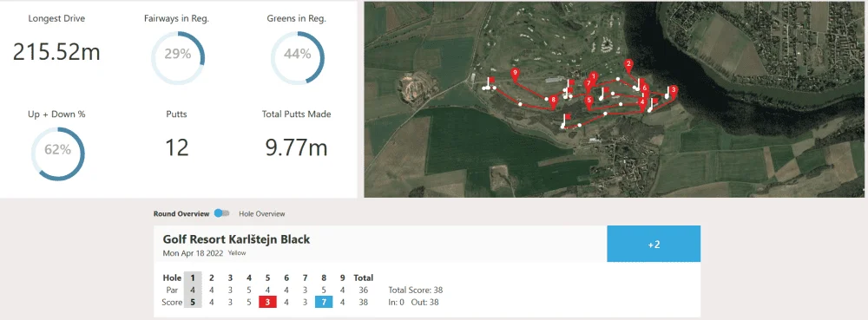Toggle Round Overview to Hole Overview switch
This screenshot has height=320, width=868.
[x=221, y=214]
